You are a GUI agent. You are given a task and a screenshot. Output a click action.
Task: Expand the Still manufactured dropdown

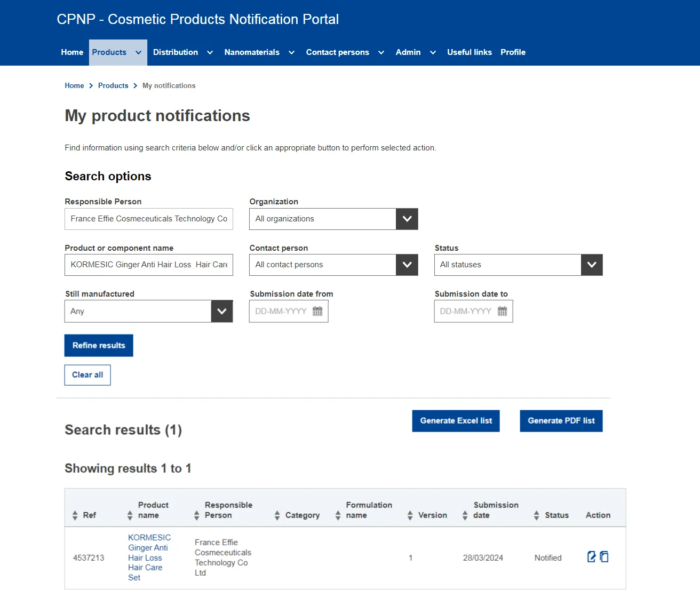(222, 312)
